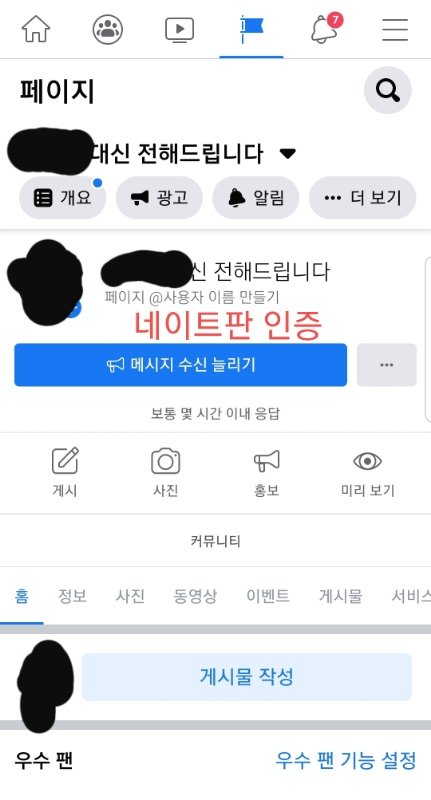Open the 더 보기 more options pill
Screen dimensions: 431x800
pos(363,197)
